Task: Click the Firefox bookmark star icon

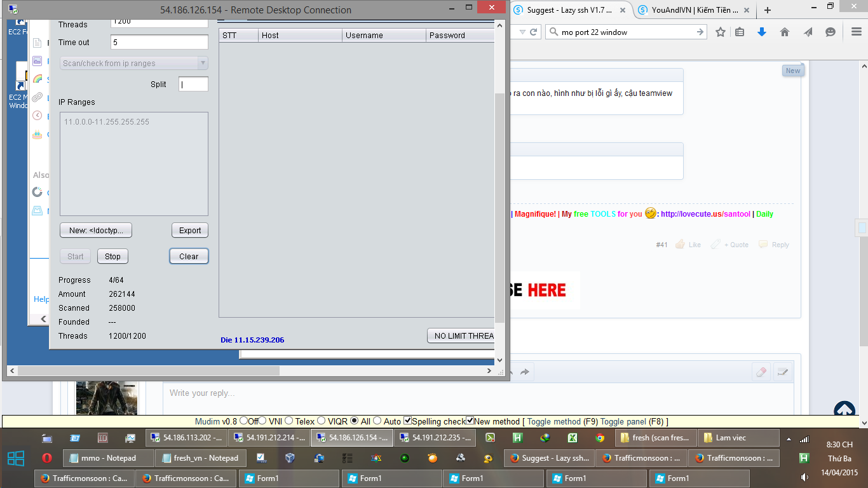Action: [721, 32]
